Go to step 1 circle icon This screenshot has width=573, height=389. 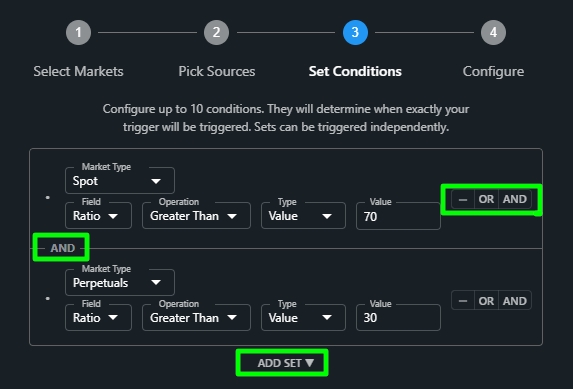pyautogui.click(x=78, y=33)
